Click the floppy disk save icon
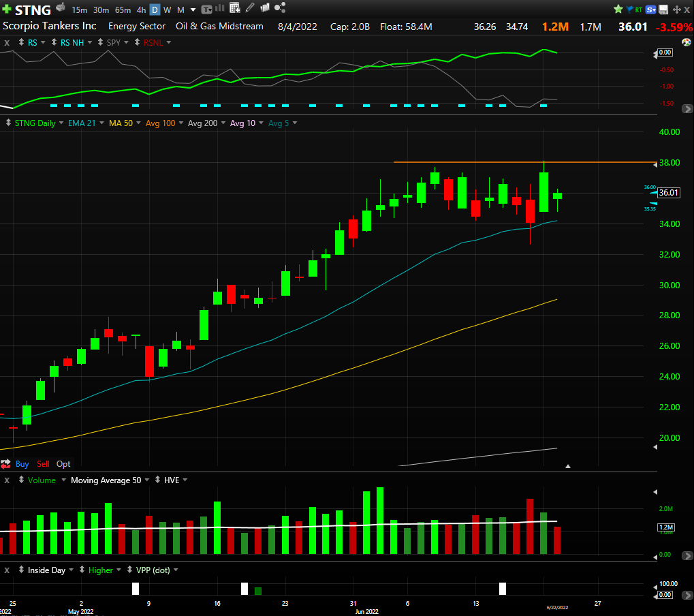Viewport: 694px width, 616px height. [x=663, y=10]
